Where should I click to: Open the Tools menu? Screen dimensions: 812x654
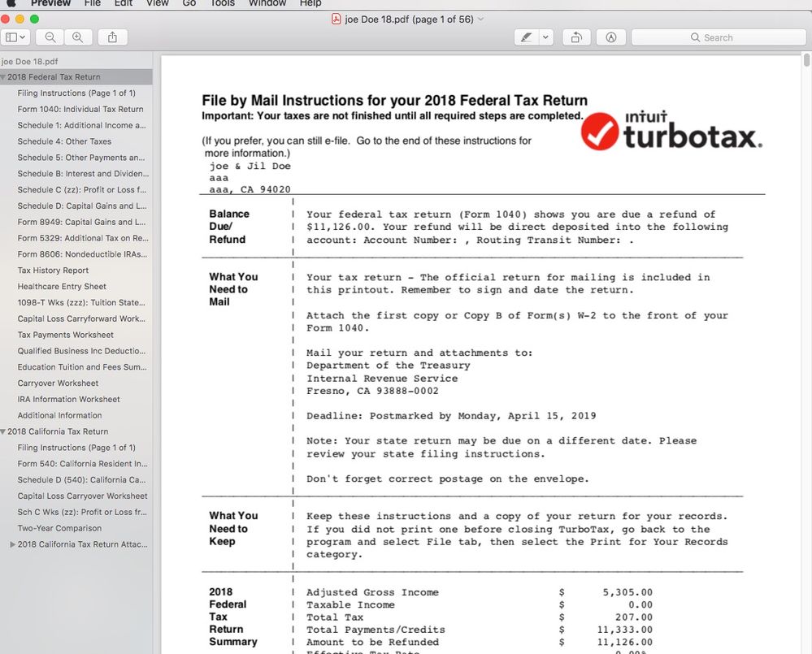tap(222, 3)
